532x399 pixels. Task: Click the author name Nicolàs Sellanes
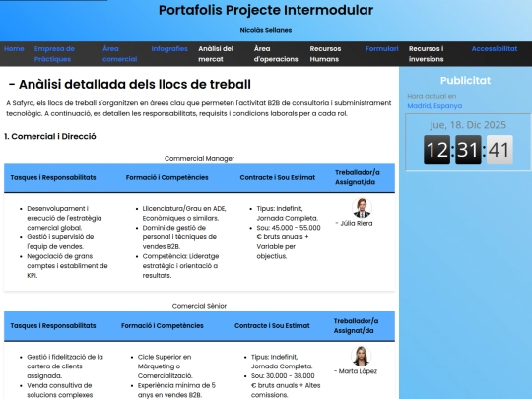click(266, 30)
